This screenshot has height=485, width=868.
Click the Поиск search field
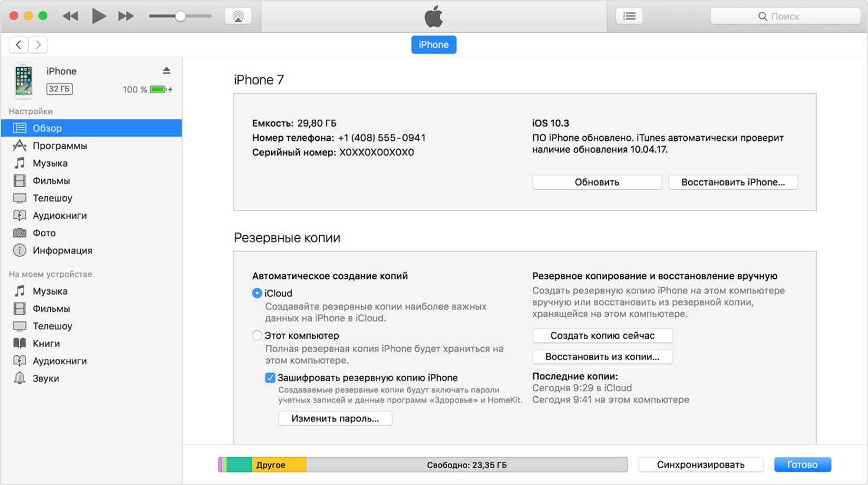[x=785, y=17]
